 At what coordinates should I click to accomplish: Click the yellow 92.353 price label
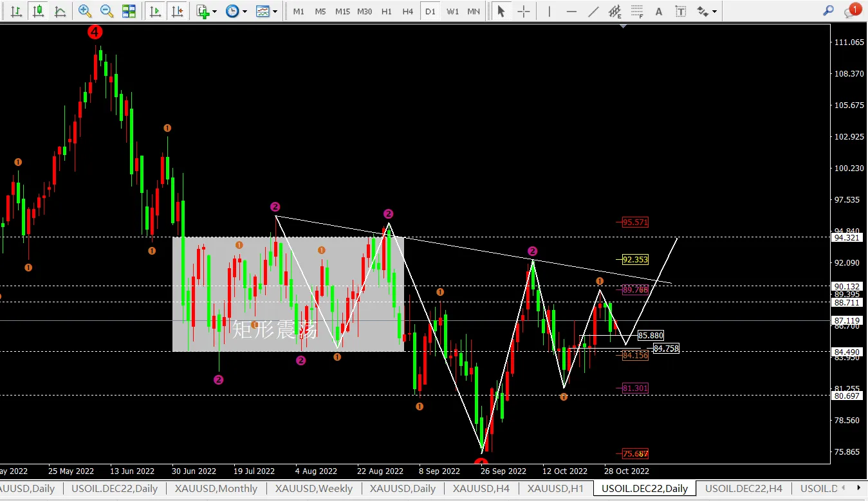[x=636, y=260]
